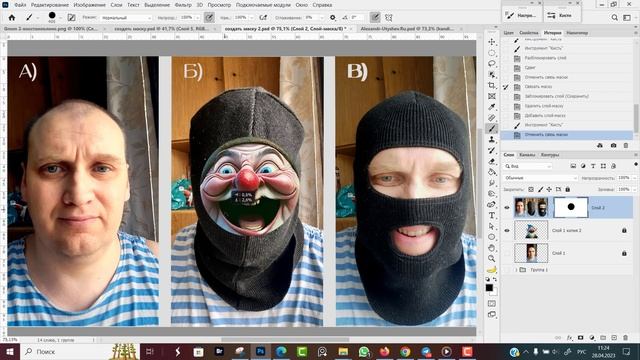The height and width of the screenshot is (360, 640).
Task: Open smoothing options gear icon
Action: [333, 18]
